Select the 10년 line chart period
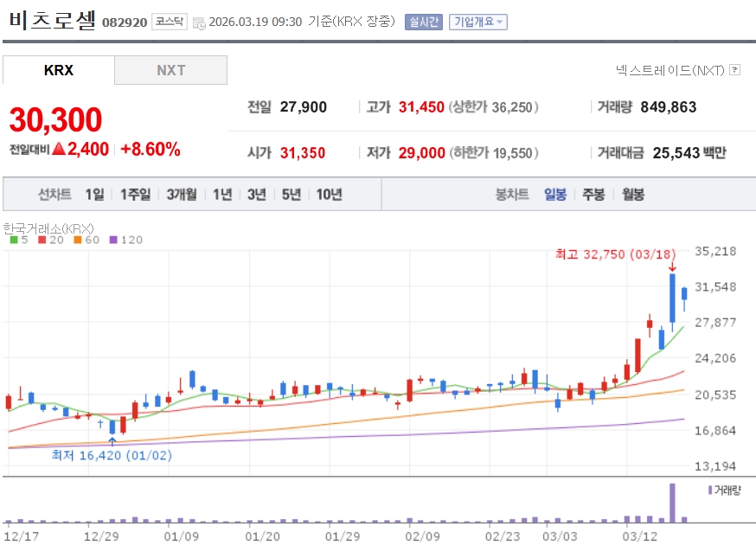Screen dimensions: 756x552 (329, 195)
